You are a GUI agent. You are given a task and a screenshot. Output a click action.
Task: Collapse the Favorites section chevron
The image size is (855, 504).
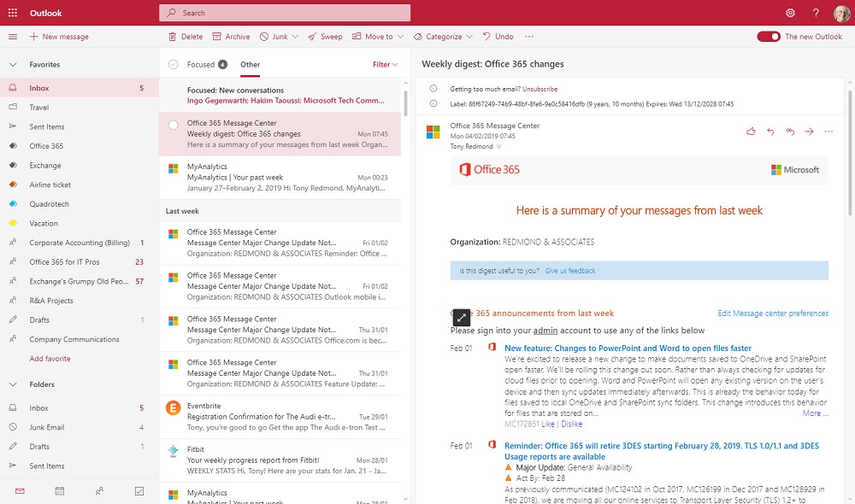point(13,64)
